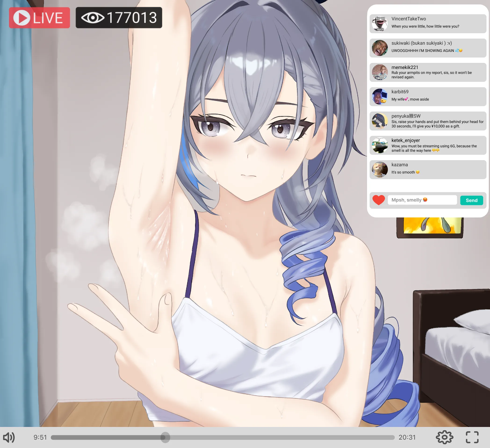
Task: Click the LIVE play badge icon
Action: pos(22,18)
